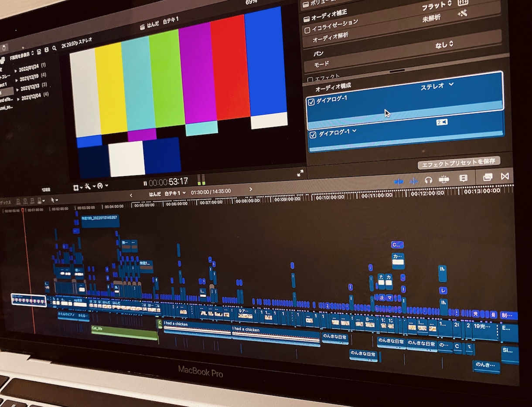532x407 pixels.
Task: Click the overwrite edit icon with dropdown arrow
Action: point(41,201)
